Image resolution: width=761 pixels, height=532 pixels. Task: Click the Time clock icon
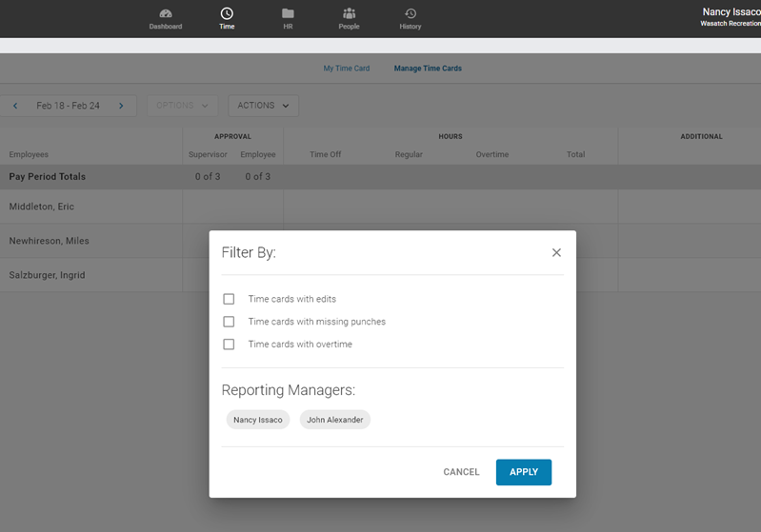pos(227,14)
